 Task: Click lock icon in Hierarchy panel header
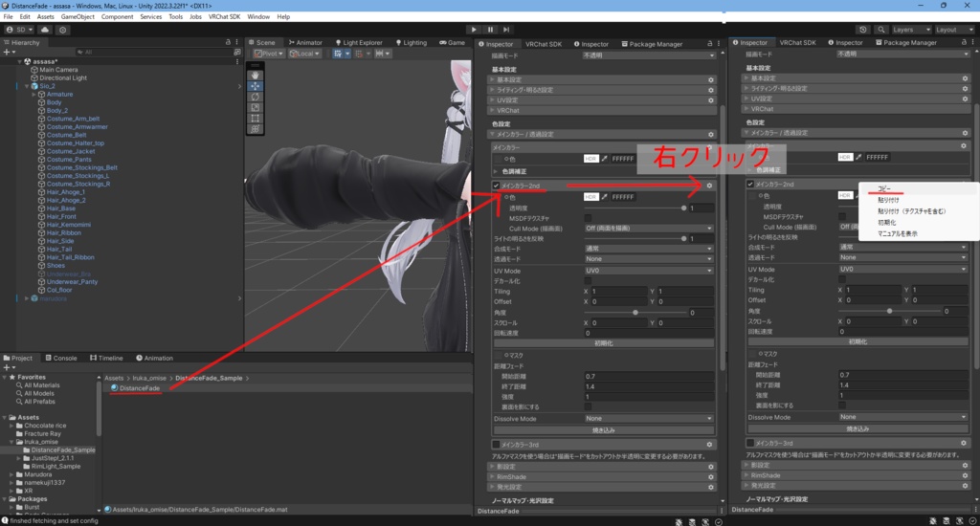tap(228, 42)
